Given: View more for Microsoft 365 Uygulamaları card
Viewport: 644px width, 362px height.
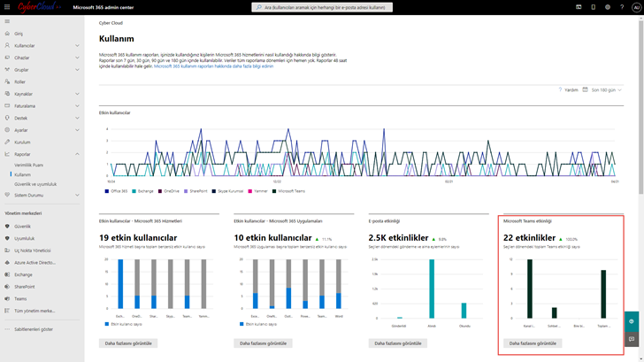Looking at the screenshot, I should (263, 343).
